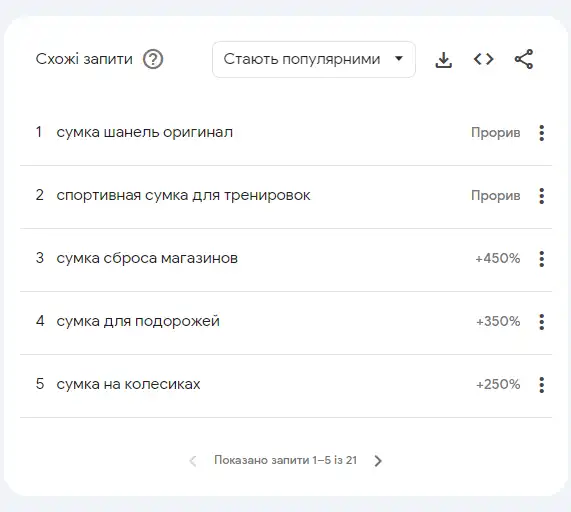Open query спортивная сумка для тренировок

click(x=183, y=196)
